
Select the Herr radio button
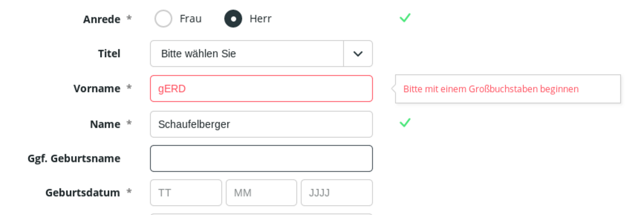(233, 19)
